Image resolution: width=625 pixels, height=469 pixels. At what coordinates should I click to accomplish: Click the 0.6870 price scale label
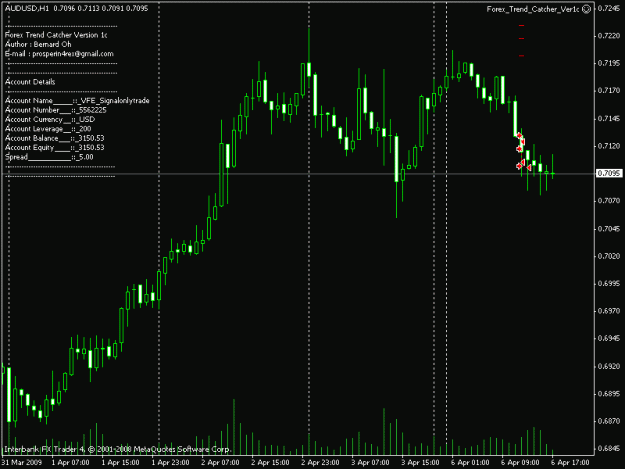coord(609,421)
